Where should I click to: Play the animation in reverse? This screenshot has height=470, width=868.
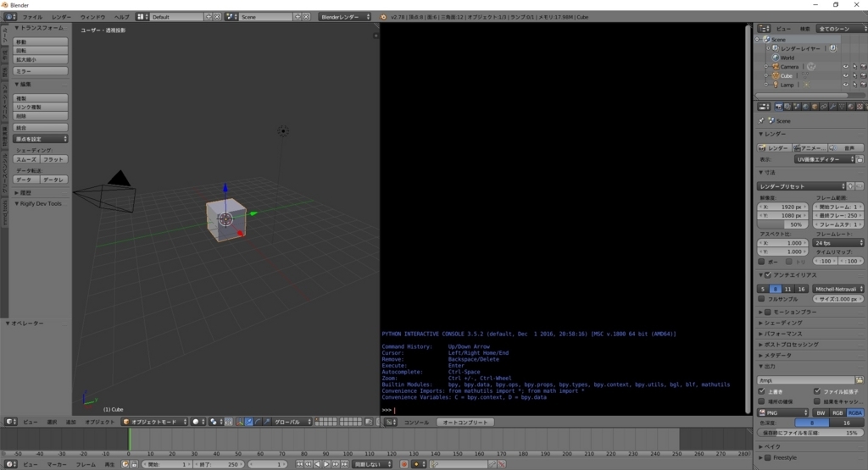coord(317,464)
